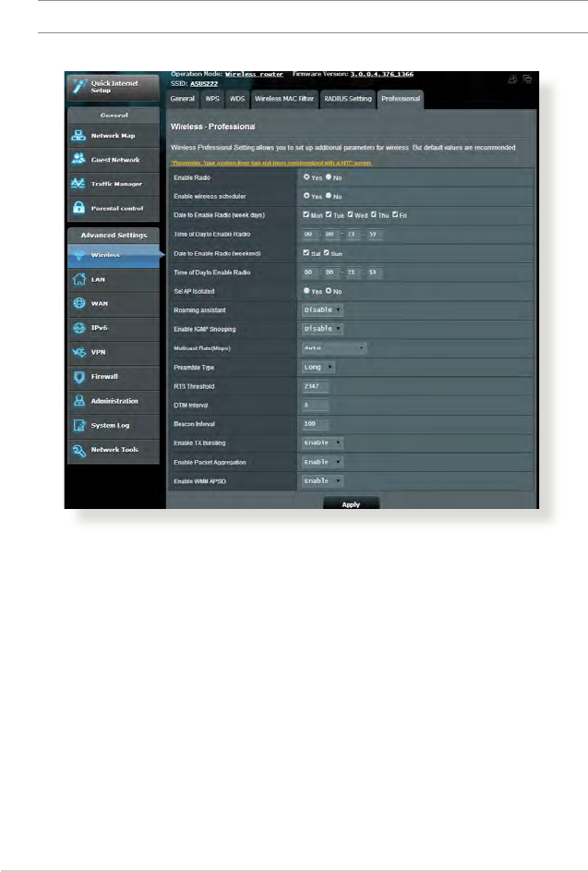Image resolution: width=588 pixels, height=872 pixels.
Task: Toggle the Sat checkbox
Action: point(306,252)
